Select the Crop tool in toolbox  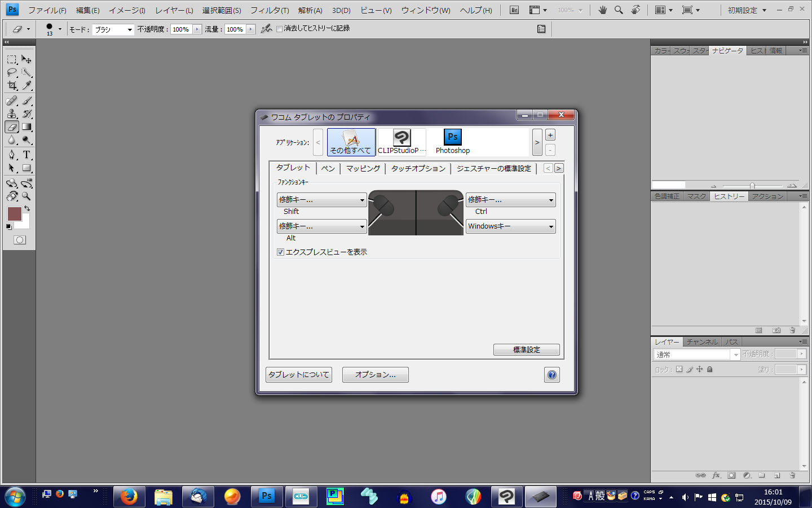click(x=12, y=86)
